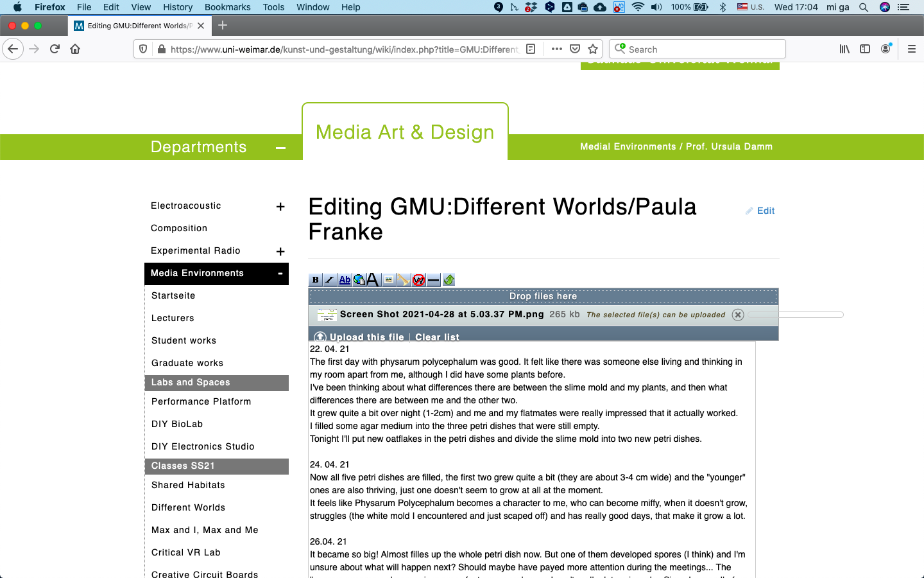Click the upload progress bar
Image resolution: width=924 pixels, height=578 pixels.
pos(796,315)
